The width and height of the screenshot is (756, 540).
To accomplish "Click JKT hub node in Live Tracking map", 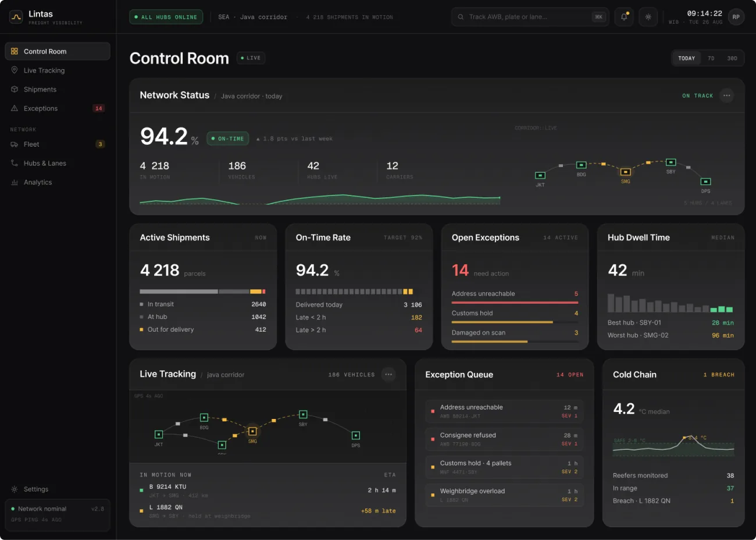I will click(x=159, y=435).
